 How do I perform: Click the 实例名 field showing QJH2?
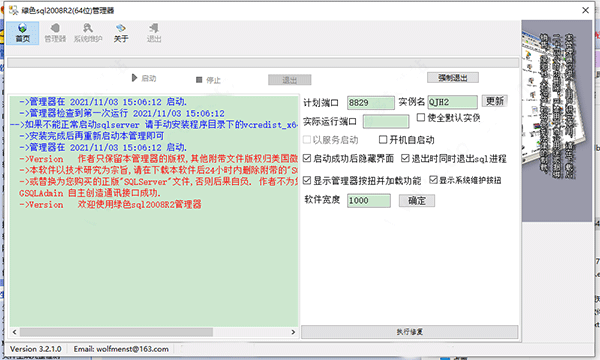tap(452, 102)
